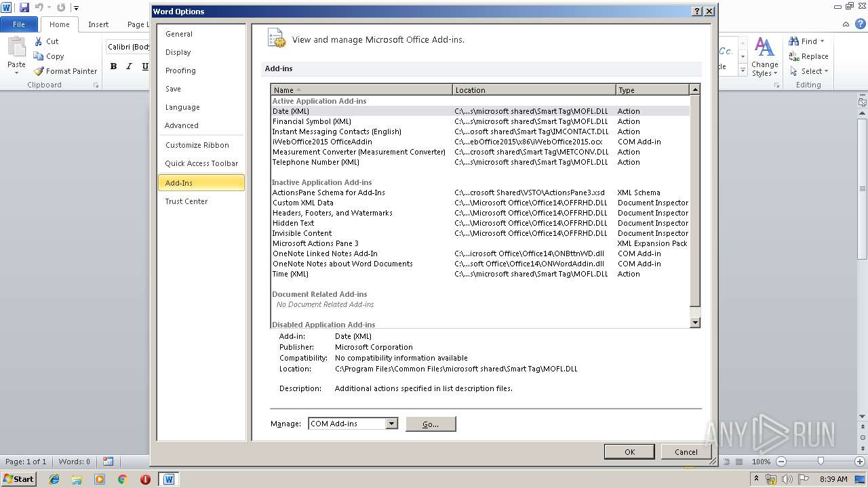The width and height of the screenshot is (868, 488).
Task: Adjust the zoom slider handle in status bar
Action: click(x=821, y=462)
